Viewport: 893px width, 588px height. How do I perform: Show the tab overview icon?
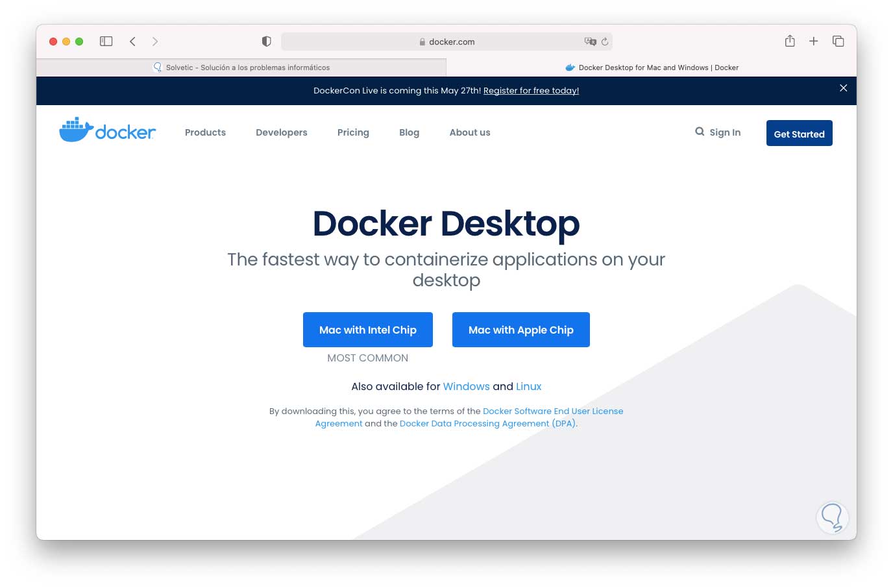tap(838, 41)
